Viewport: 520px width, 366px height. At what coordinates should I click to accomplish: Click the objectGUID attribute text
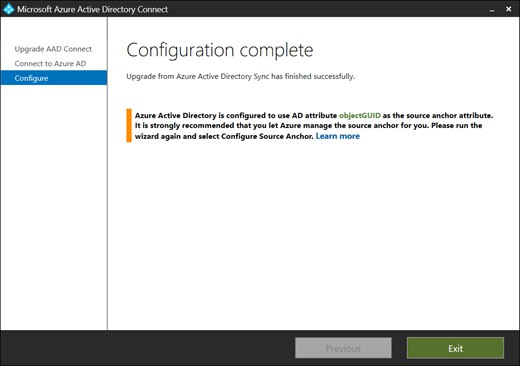(x=360, y=116)
